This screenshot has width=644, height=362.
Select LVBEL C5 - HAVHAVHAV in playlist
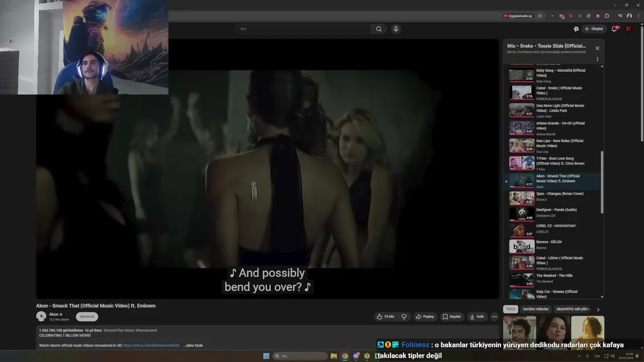(x=553, y=230)
